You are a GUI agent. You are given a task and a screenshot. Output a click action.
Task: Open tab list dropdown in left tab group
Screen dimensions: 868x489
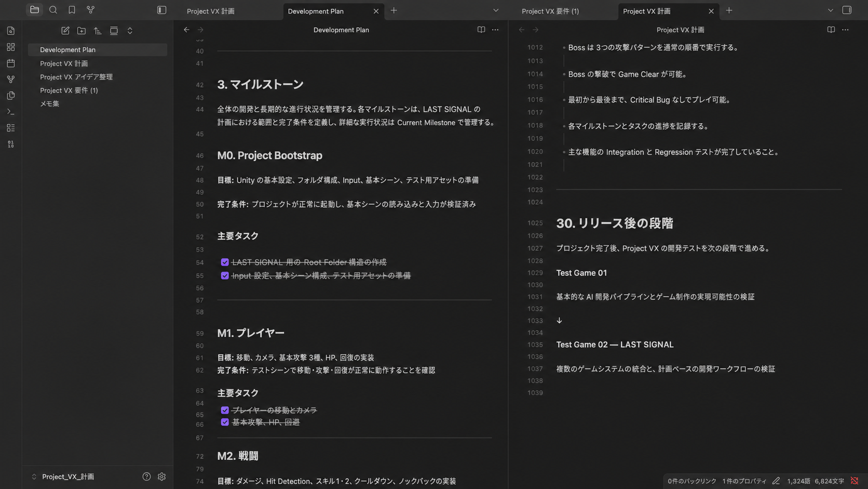496,10
